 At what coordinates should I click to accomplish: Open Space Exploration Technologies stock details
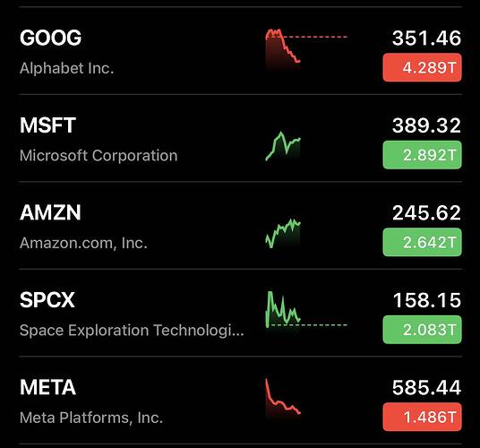coord(132,331)
